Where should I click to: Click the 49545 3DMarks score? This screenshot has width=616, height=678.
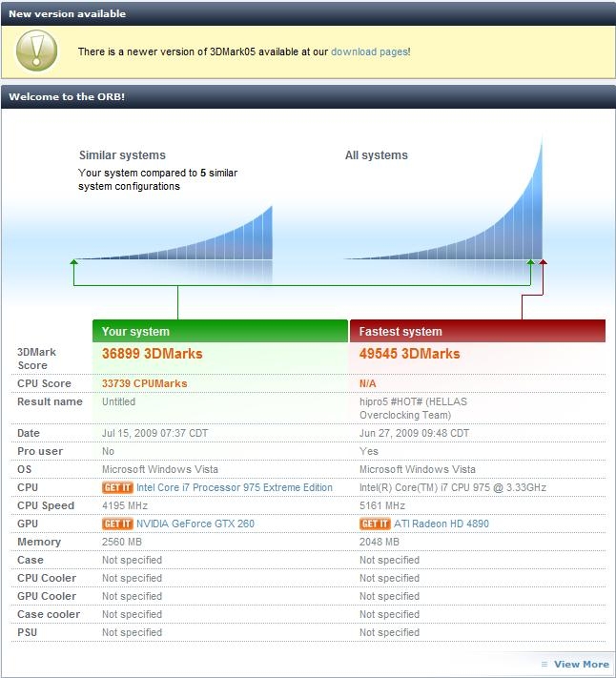409,354
